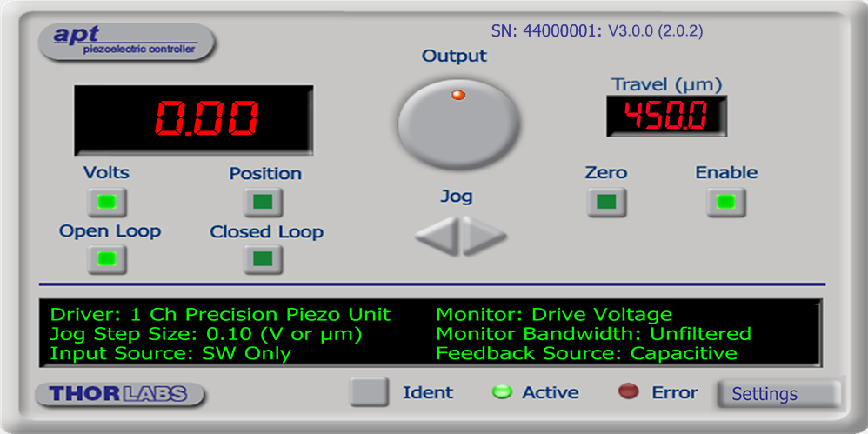Toggle the Enable output button
This screenshot has height=434, width=868.
click(726, 202)
